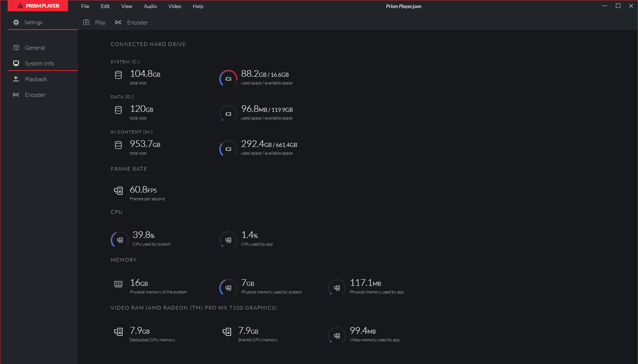Click the frames per second display icon

(118, 190)
